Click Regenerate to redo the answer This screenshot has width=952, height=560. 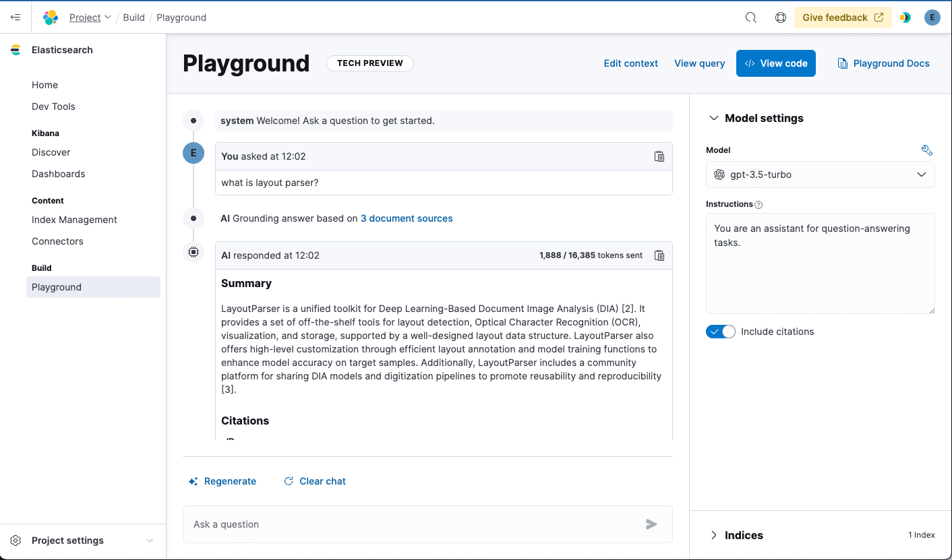222,481
